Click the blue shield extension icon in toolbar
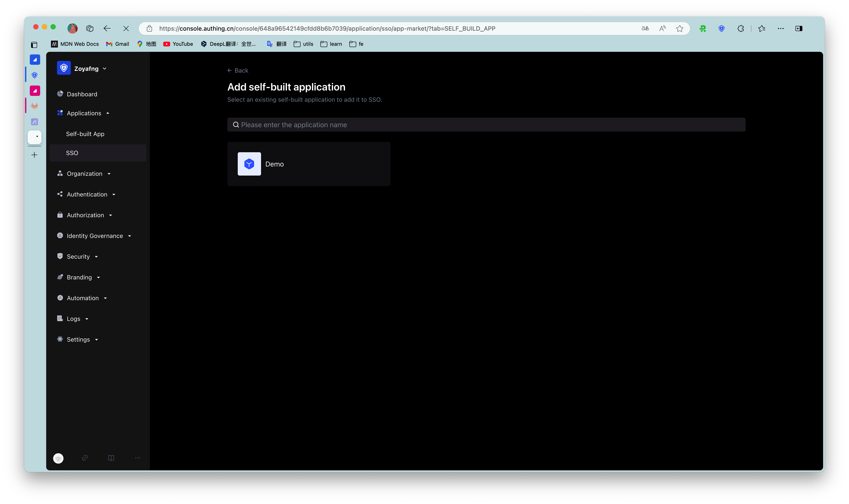Screen dimensions: 849x504 tap(722, 29)
